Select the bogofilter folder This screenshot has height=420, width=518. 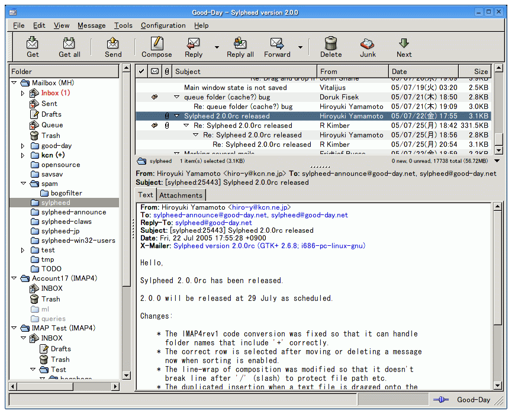pos(61,193)
